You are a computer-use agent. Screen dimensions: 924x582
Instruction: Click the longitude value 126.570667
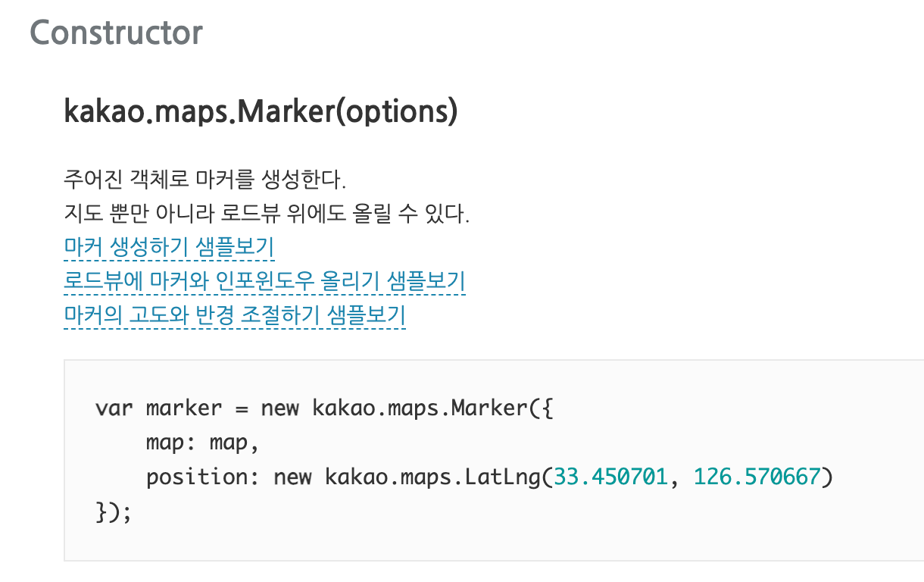757,477
